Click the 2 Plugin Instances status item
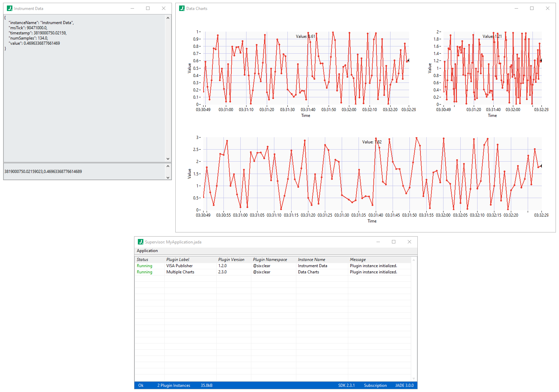This screenshot has width=559, height=392. point(173,385)
